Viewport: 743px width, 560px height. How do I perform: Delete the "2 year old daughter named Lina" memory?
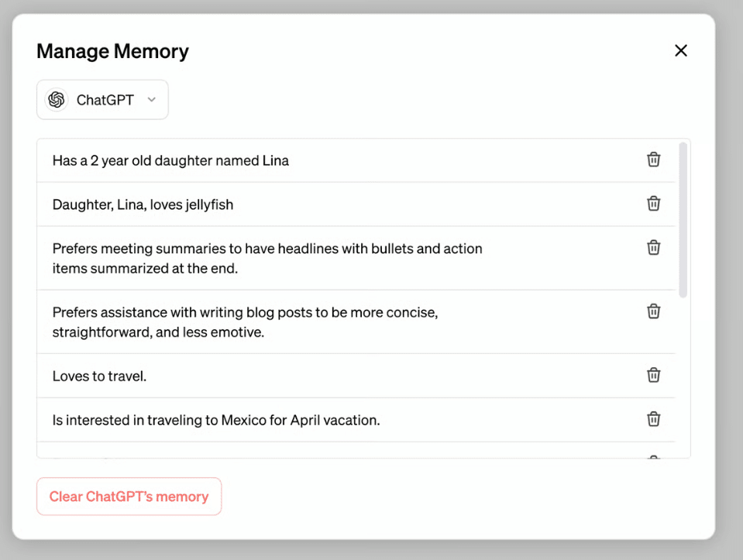tap(654, 160)
